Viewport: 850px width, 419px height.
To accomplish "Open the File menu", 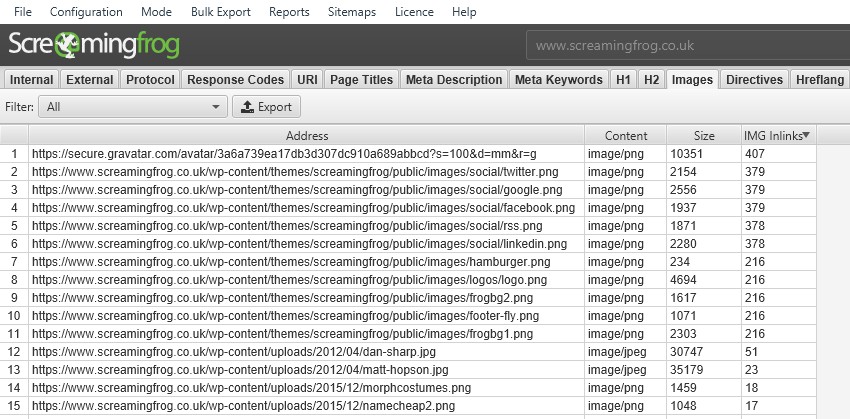I will tap(23, 12).
